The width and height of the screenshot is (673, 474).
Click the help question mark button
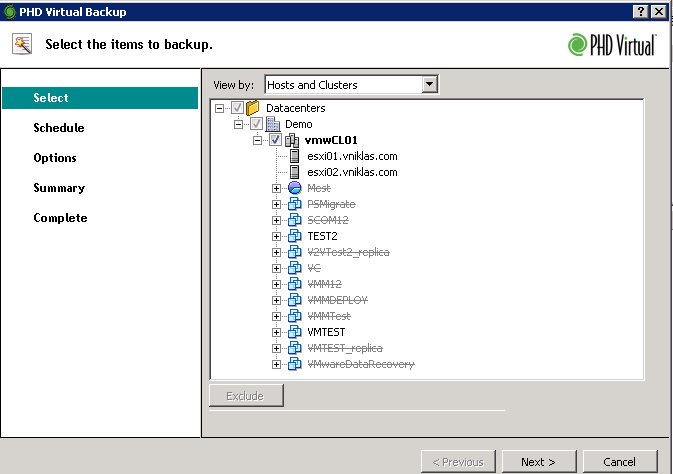coord(640,12)
